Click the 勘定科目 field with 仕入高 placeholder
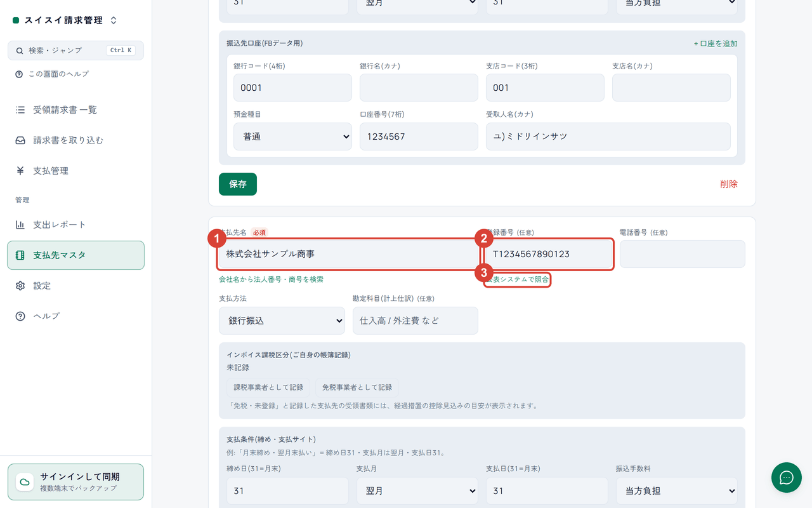The image size is (812, 508). click(416, 321)
